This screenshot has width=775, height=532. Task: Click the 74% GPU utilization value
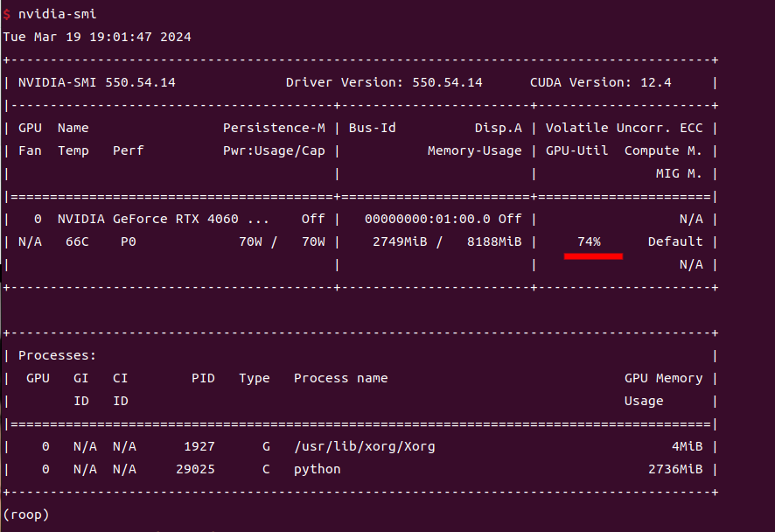pyautogui.click(x=590, y=241)
